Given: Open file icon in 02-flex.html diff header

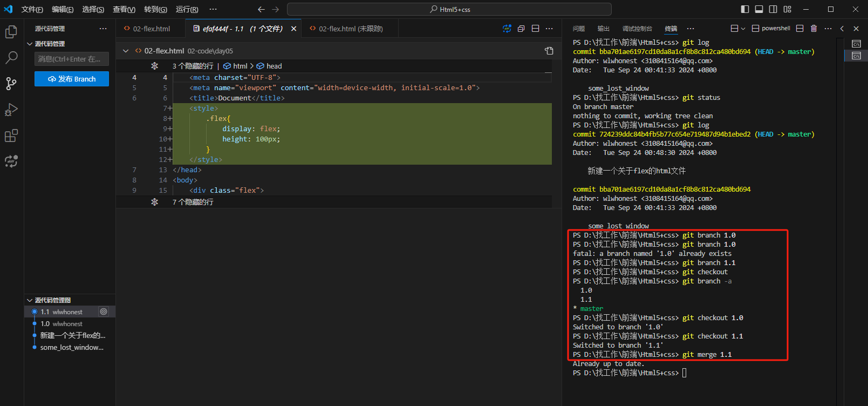Looking at the screenshot, I should point(549,51).
